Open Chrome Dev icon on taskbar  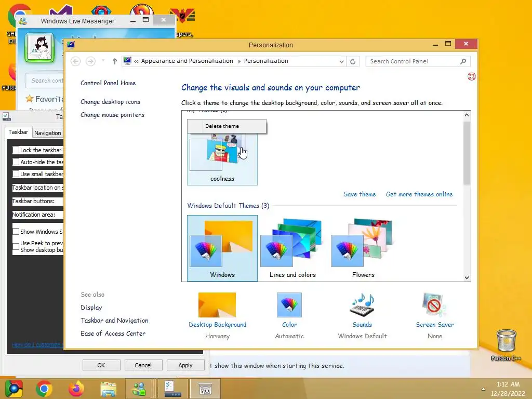click(x=14, y=389)
